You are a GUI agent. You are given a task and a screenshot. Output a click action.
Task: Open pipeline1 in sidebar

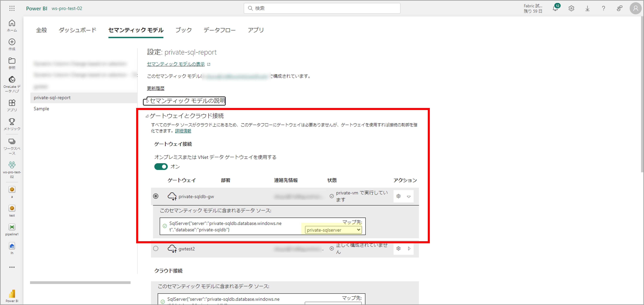click(12, 229)
